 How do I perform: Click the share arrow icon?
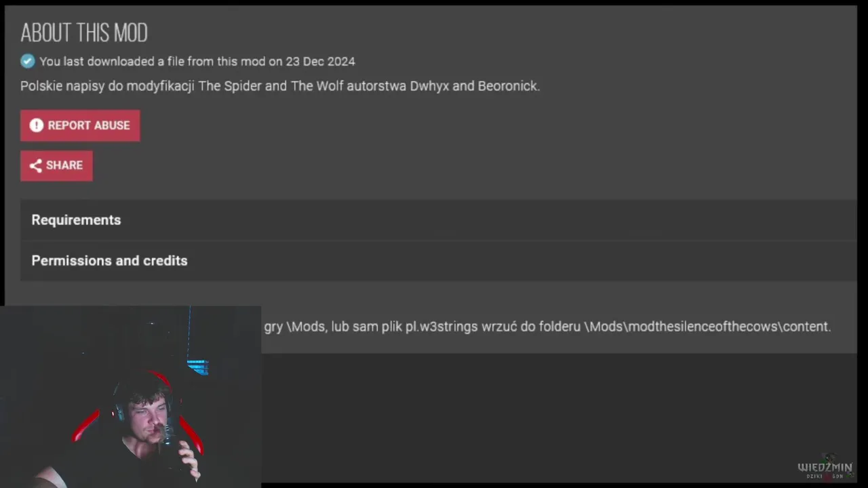(x=35, y=165)
